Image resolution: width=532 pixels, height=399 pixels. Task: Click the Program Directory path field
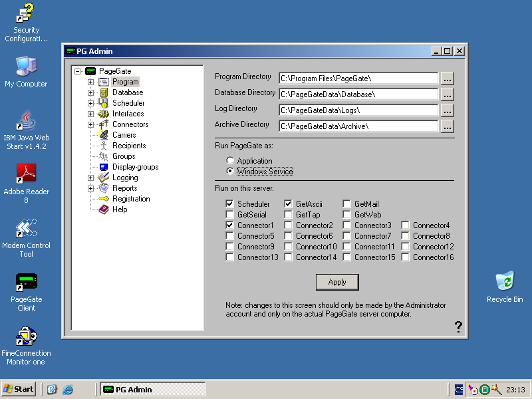(x=358, y=78)
